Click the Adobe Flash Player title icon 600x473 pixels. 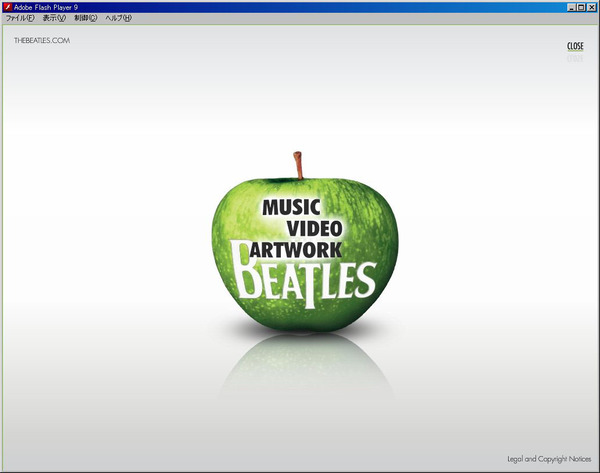(x=7, y=7)
